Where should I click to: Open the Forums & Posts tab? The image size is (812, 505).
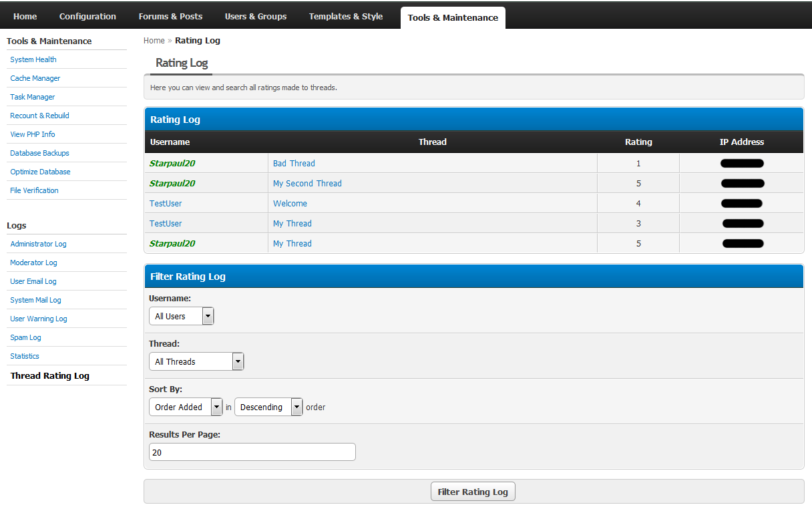coord(170,17)
